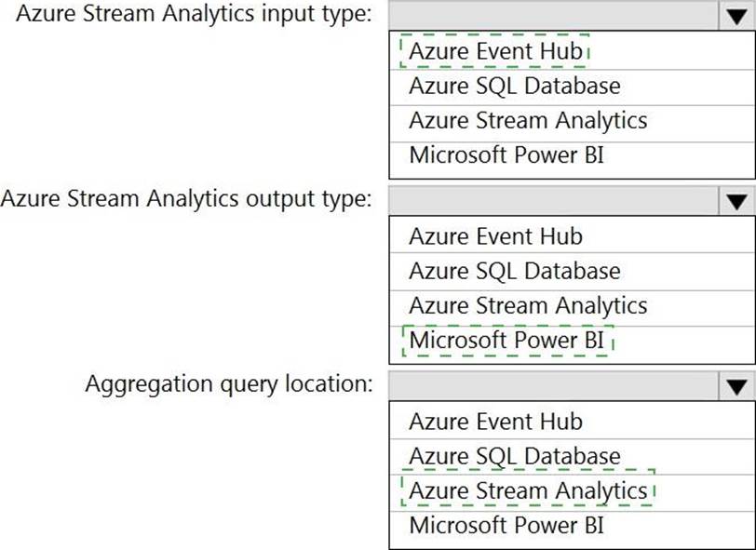Open the input type dropdown arrow
Image resolution: width=756 pixels, height=550 pixels.
737,16
